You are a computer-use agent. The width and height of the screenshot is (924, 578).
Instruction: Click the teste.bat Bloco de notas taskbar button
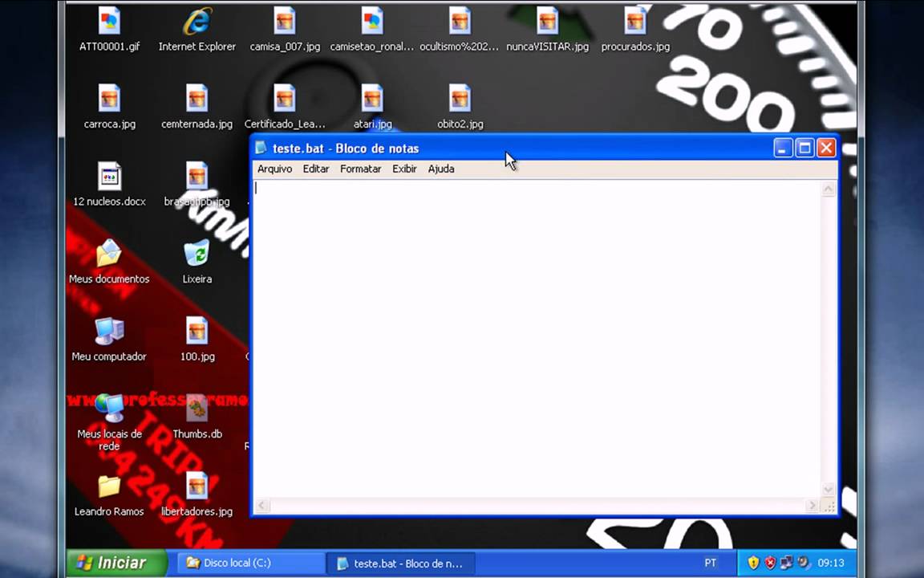tap(401, 564)
